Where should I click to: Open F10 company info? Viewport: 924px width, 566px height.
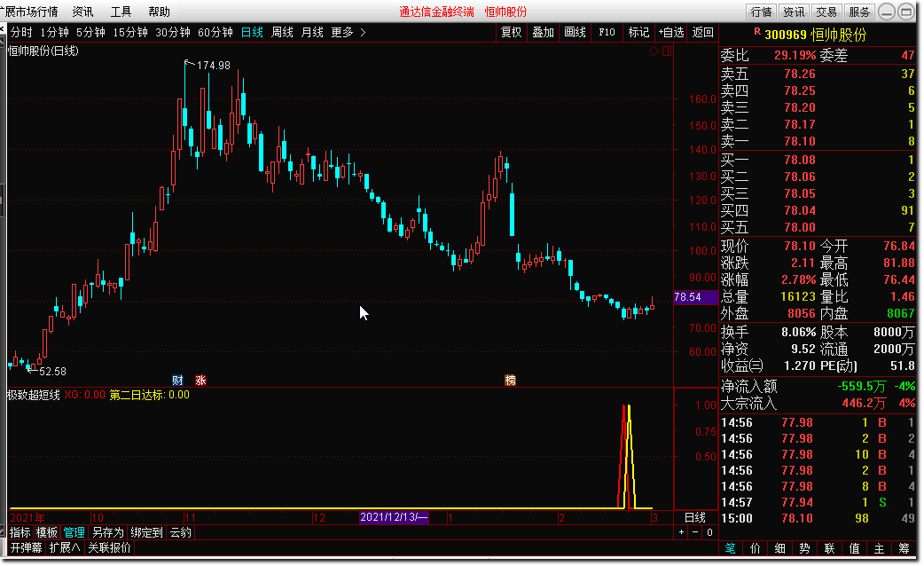607,33
